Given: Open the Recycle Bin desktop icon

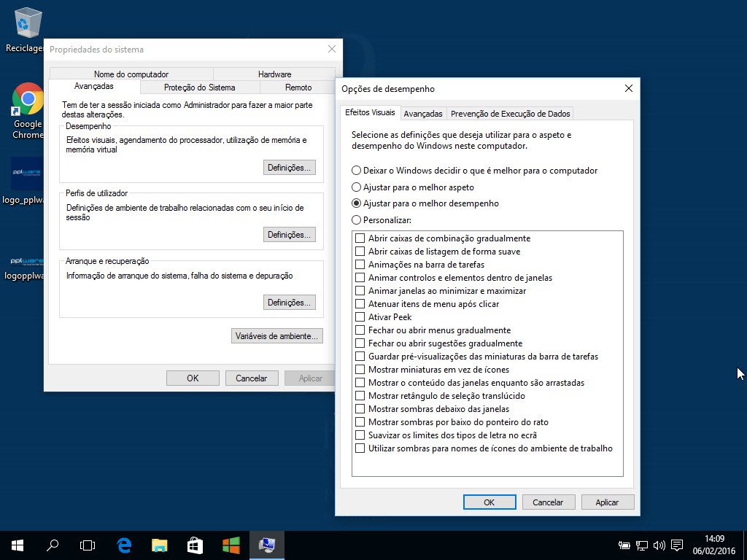Looking at the screenshot, I should (27, 23).
